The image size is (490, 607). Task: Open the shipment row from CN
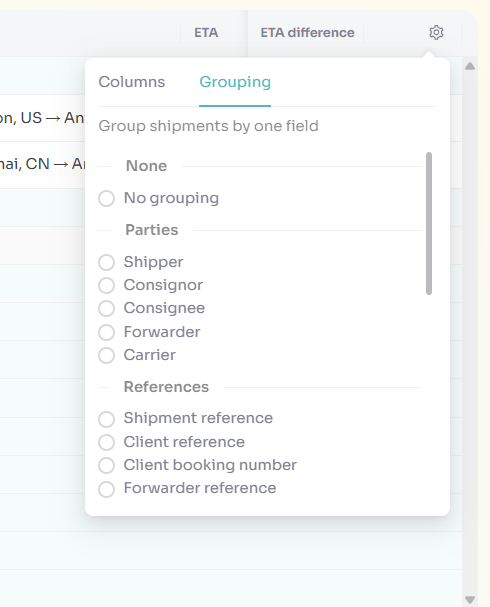43,165
